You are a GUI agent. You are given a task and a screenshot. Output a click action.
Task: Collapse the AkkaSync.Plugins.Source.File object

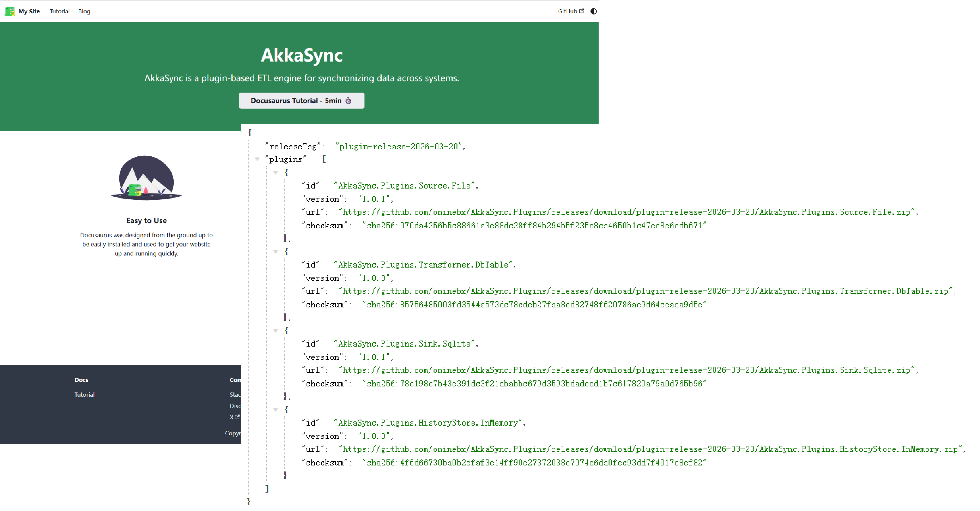point(276,173)
